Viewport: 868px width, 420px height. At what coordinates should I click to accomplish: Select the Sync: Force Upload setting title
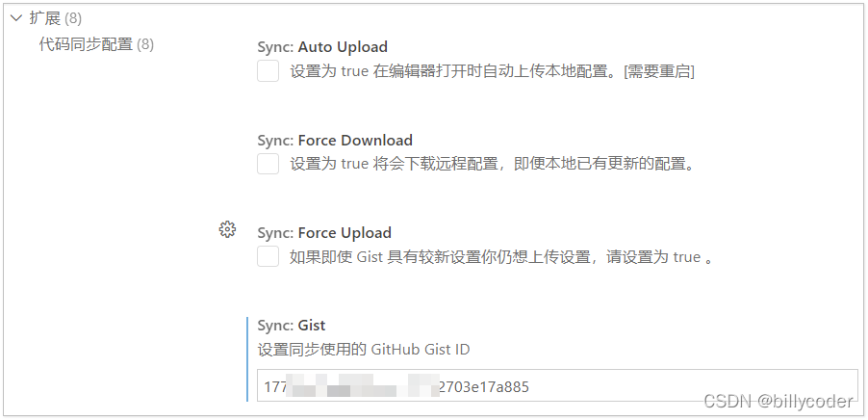(324, 232)
